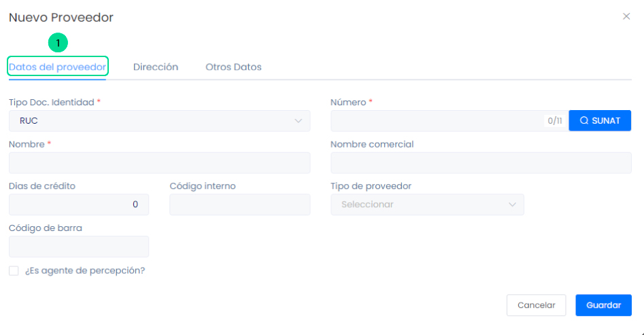Click the green step 1 badge

coord(58,43)
